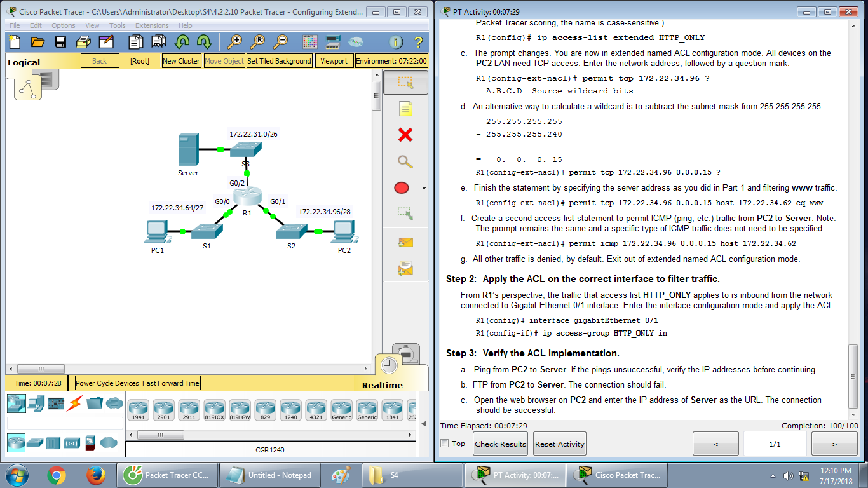Choose the Select tool
868x488 pixels.
click(x=405, y=83)
